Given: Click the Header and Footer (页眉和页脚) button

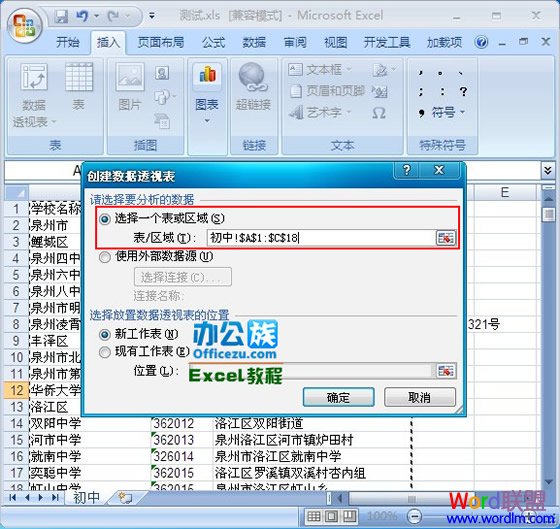Looking at the screenshot, I should pyautogui.click(x=327, y=91).
